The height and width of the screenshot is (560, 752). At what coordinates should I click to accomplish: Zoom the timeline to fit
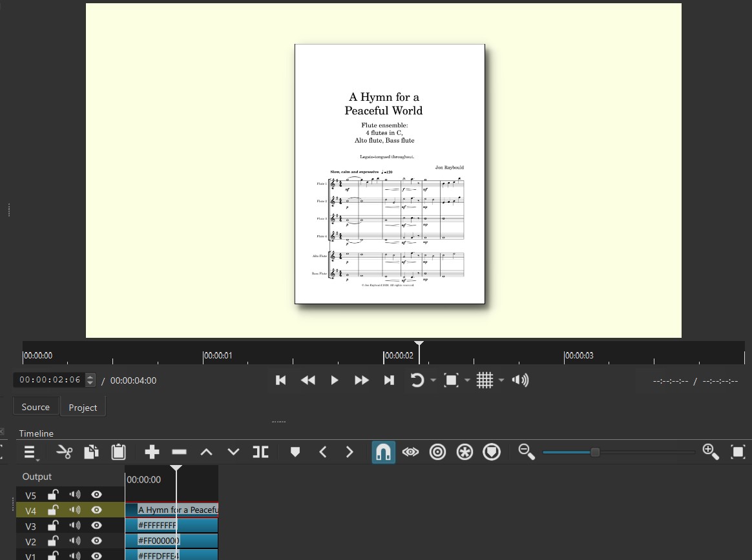click(x=738, y=452)
